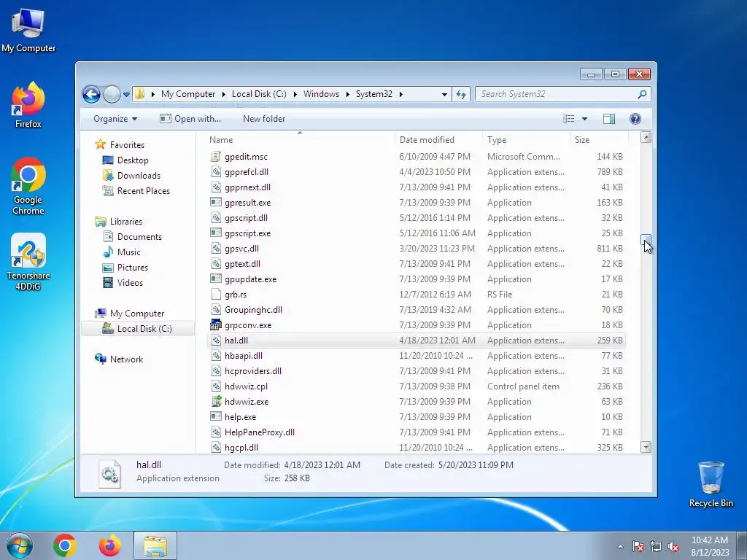Show the preview pane
The height and width of the screenshot is (560, 747).
609,119
